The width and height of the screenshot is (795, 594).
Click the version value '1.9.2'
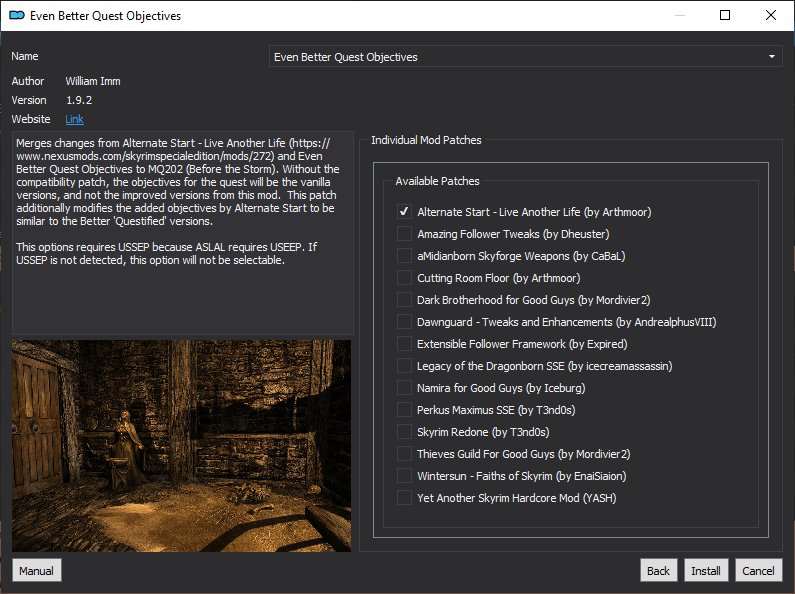(x=79, y=100)
